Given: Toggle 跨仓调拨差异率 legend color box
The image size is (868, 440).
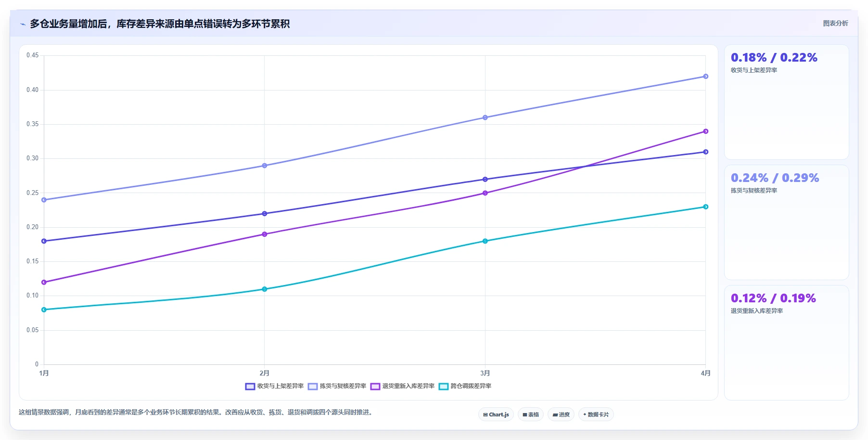Looking at the screenshot, I should point(444,386).
